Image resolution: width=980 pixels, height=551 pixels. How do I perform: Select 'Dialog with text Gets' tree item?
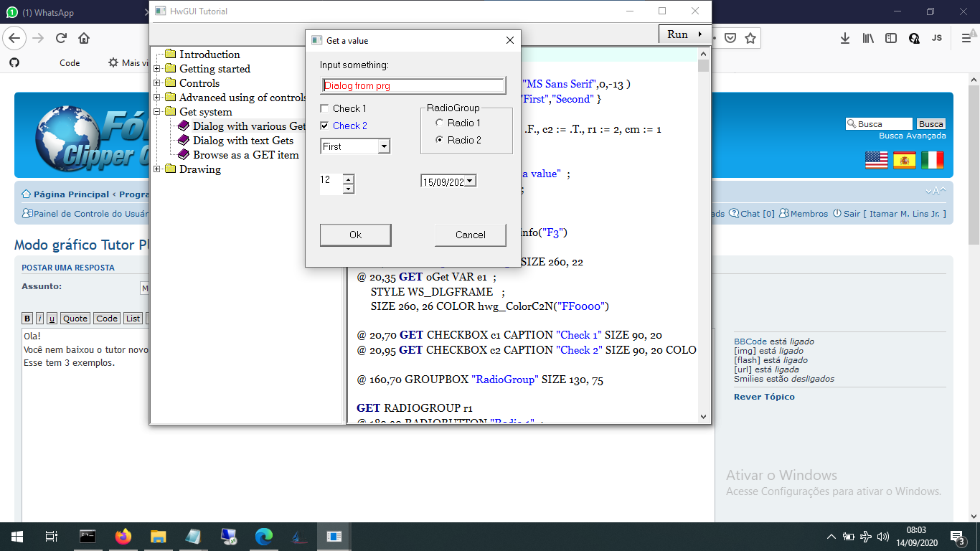242,141
